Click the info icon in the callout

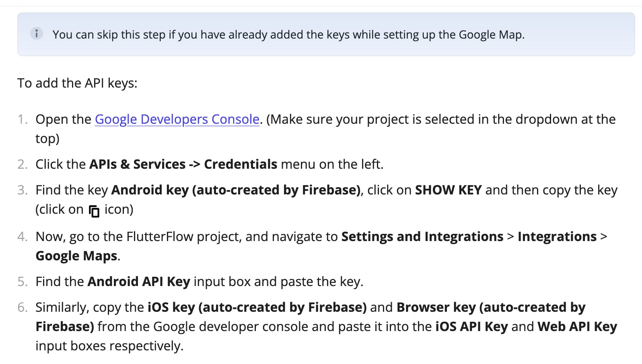[36, 33]
